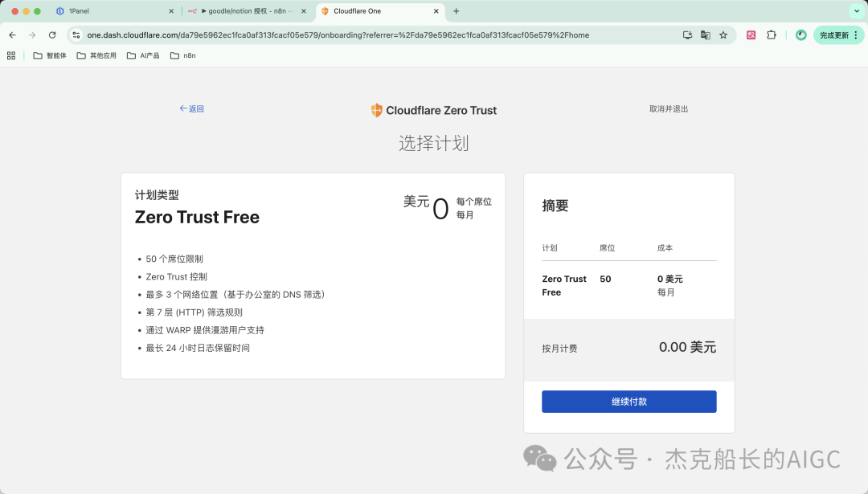
Task: Click the Zero Trust 控制 list item
Action: tap(177, 276)
